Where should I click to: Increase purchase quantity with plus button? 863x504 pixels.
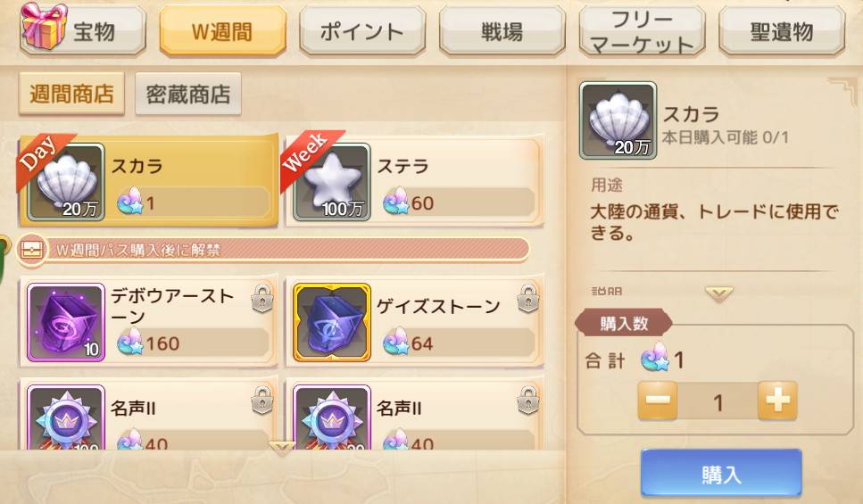[777, 401]
